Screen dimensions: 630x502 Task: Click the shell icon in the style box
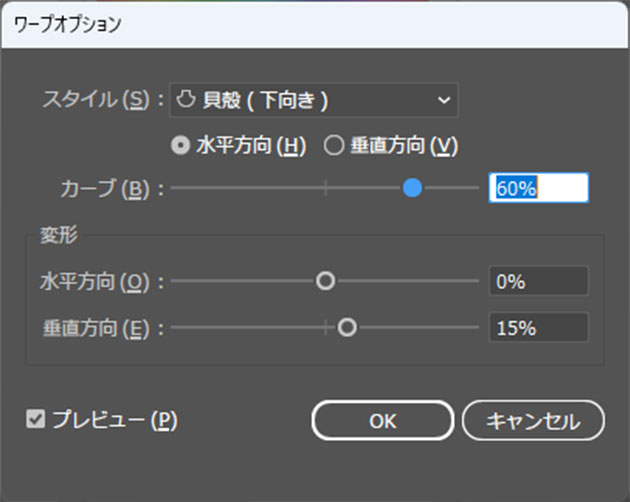[184, 99]
